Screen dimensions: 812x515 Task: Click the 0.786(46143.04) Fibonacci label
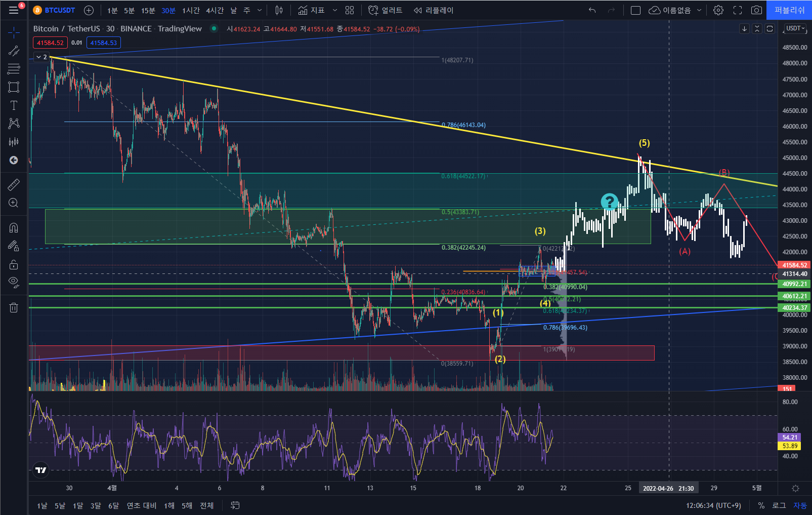(x=463, y=125)
